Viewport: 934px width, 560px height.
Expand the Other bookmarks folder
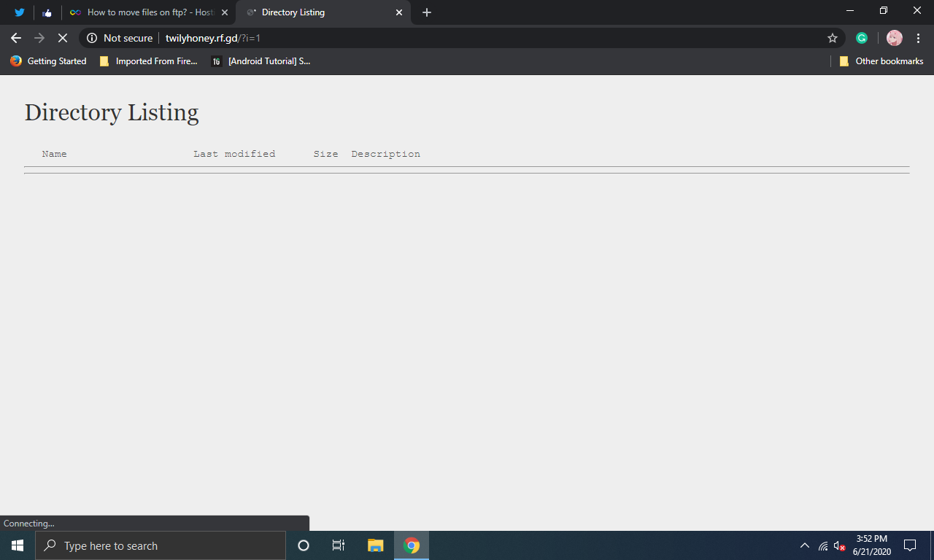(x=881, y=61)
